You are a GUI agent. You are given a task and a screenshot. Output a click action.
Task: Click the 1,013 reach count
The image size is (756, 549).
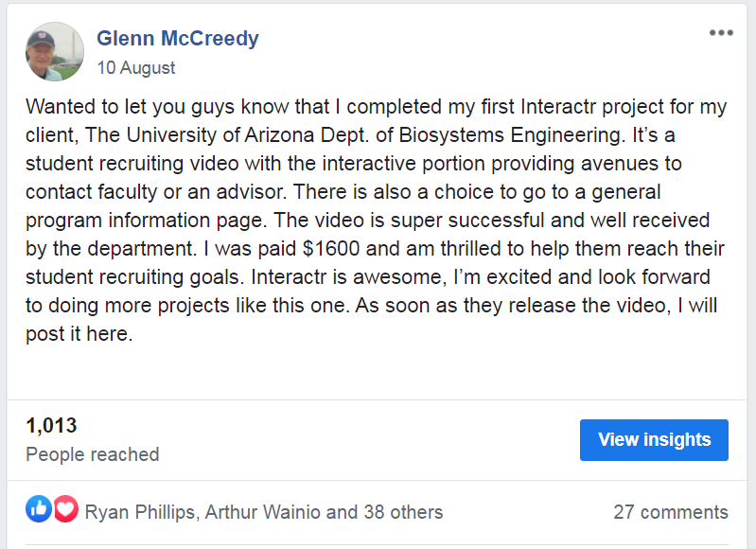click(51, 426)
